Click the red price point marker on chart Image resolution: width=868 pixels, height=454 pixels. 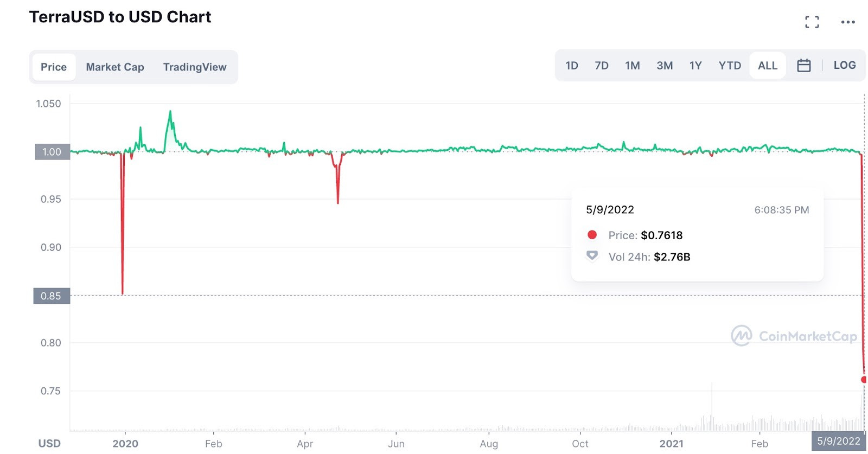(864, 379)
